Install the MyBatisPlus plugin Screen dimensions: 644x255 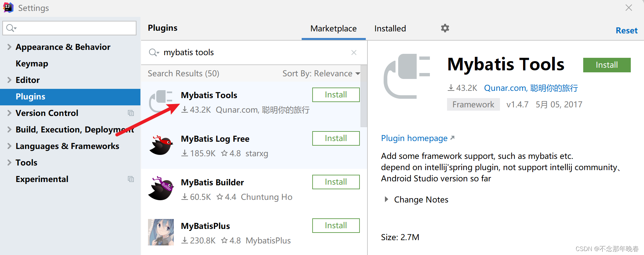[336, 226]
